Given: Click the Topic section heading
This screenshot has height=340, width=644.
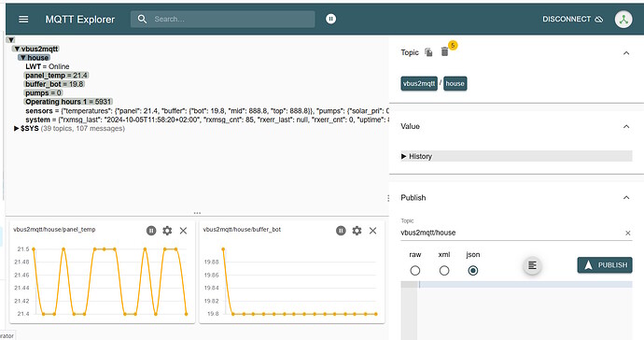Looking at the screenshot, I should (x=410, y=52).
